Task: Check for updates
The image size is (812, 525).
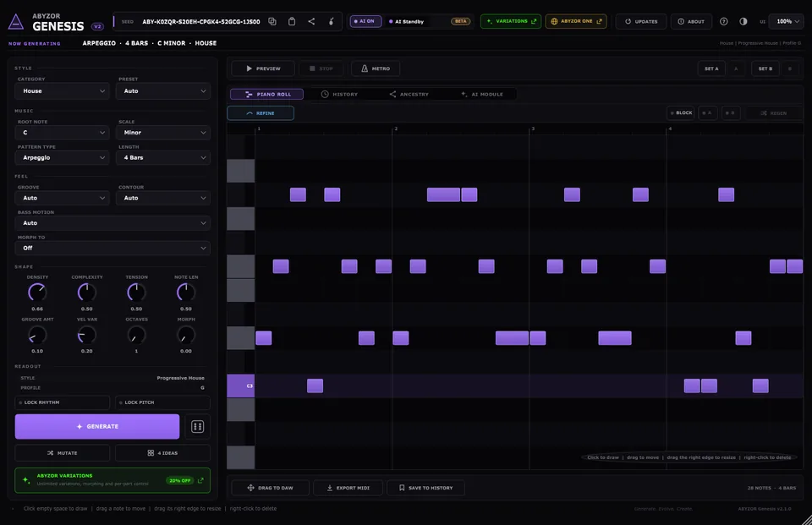Action: (641, 21)
